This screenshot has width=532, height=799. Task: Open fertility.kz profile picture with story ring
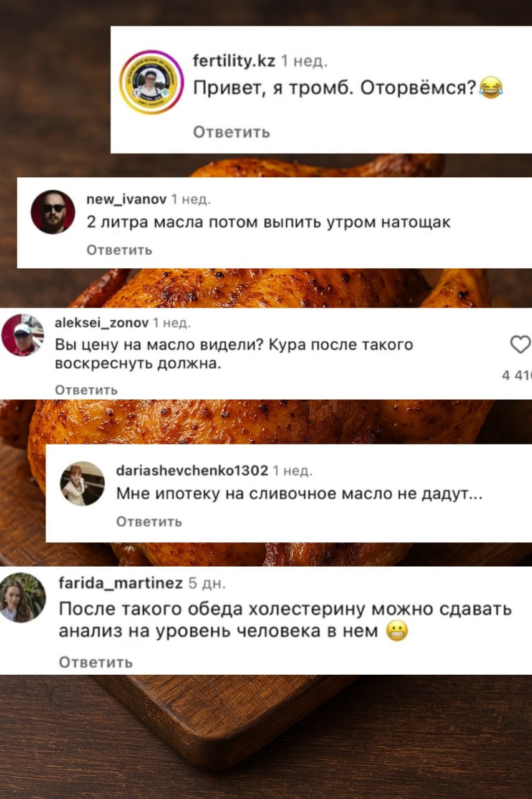coord(151,82)
